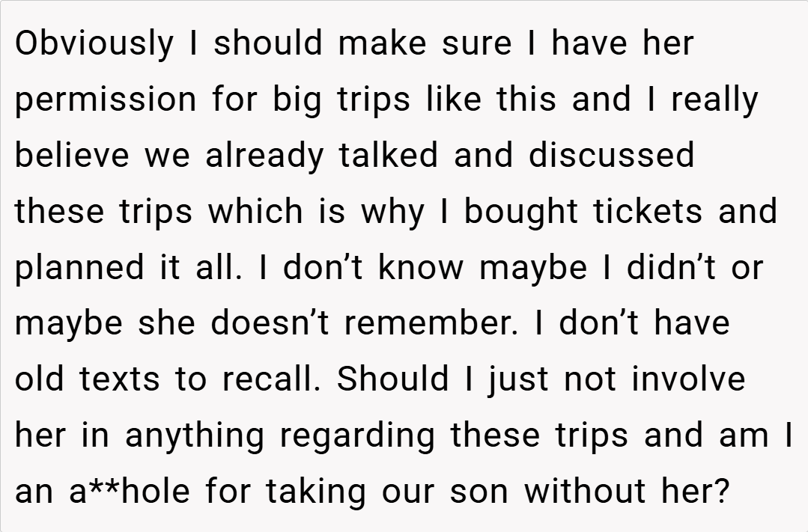The width and height of the screenshot is (808, 532).
Task: Click the word "really" in the paragraph
Action: [714, 101]
